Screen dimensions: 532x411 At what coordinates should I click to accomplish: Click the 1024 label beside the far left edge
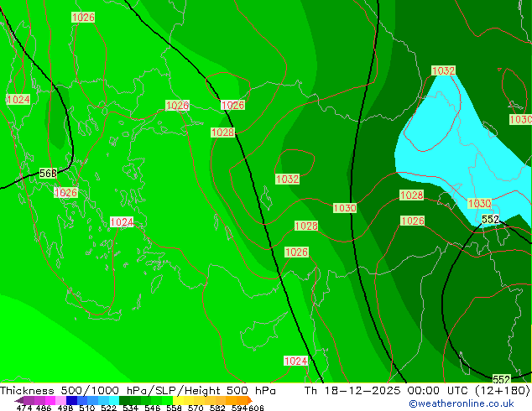(18, 100)
